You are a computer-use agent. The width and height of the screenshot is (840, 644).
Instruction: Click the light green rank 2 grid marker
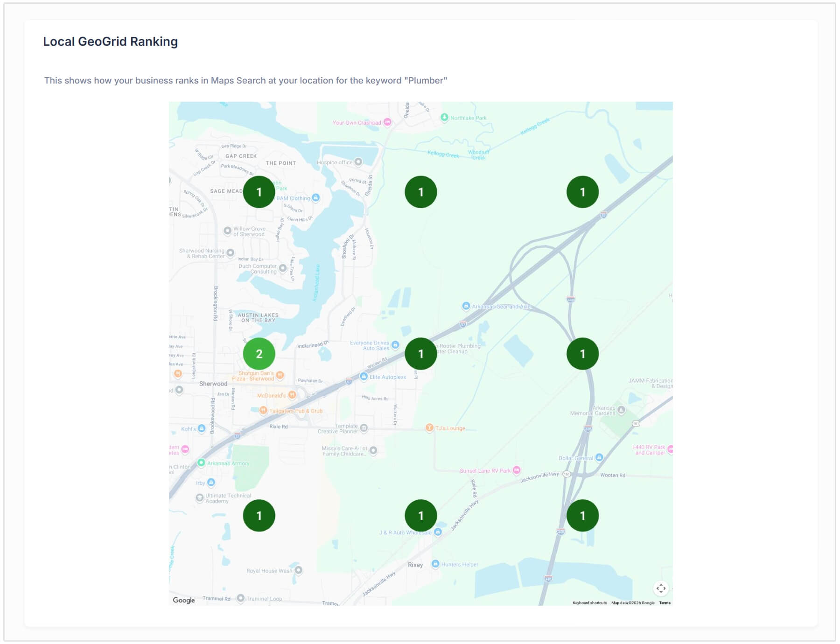[x=259, y=354]
